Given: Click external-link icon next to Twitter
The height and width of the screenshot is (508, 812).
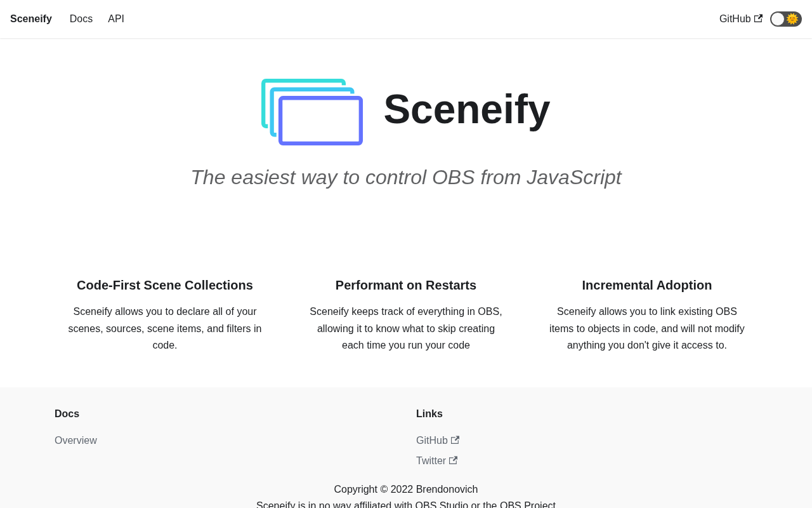Looking at the screenshot, I should [453, 460].
